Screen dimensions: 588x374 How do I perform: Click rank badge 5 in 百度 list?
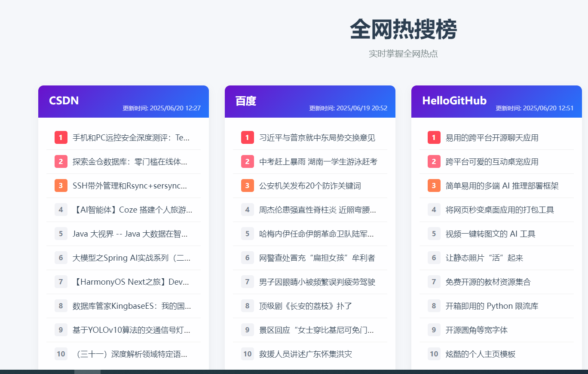click(248, 234)
